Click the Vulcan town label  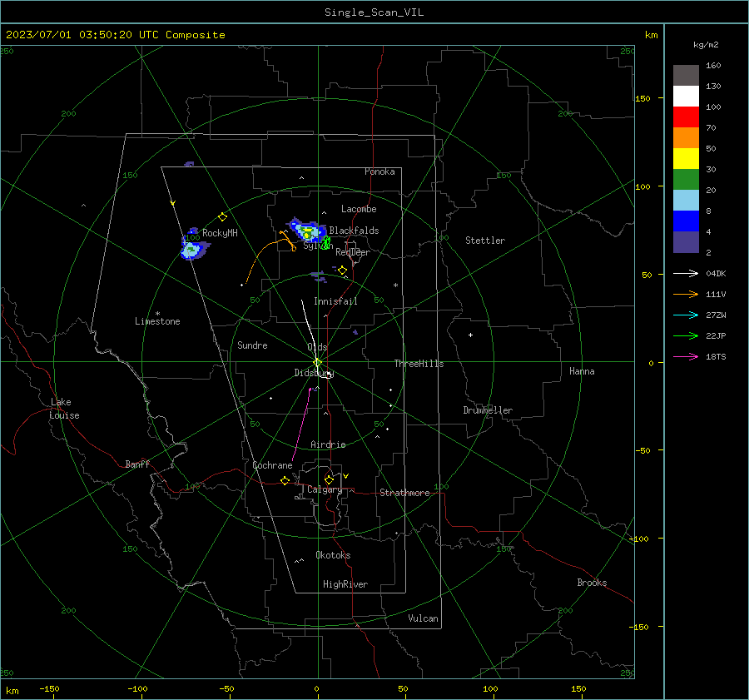pos(424,618)
